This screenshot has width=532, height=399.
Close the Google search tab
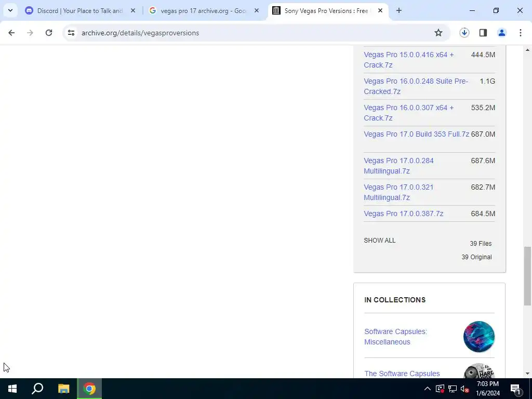257,10
